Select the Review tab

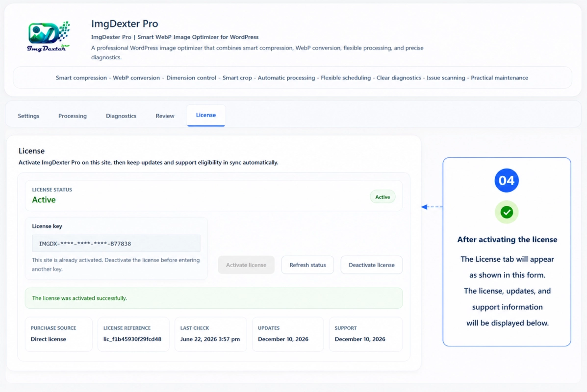coord(165,116)
